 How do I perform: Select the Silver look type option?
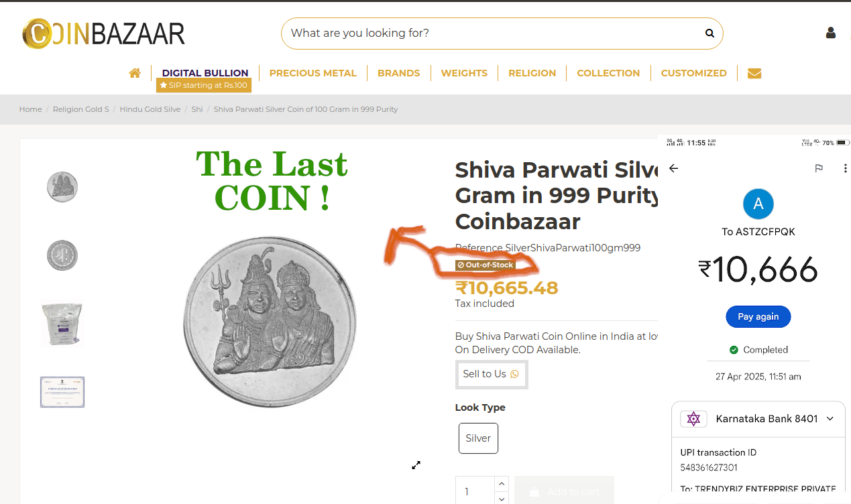pyautogui.click(x=478, y=438)
